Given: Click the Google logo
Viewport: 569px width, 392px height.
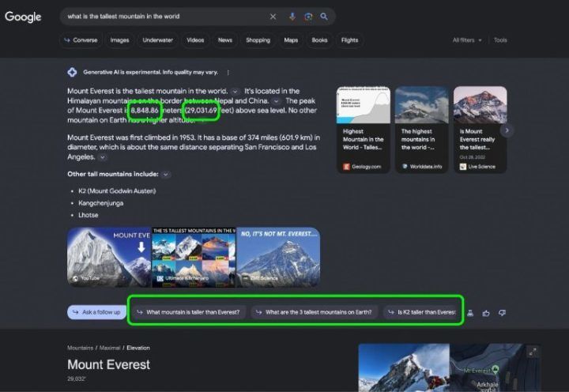Looking at the screenshot, I should pyautogui.click(x=23, y=17).
